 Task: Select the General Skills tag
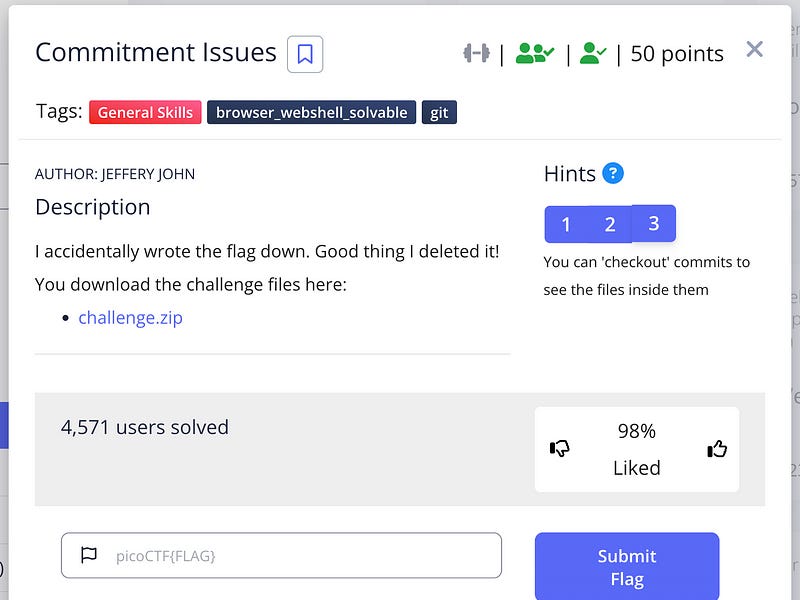pos(144,112)
